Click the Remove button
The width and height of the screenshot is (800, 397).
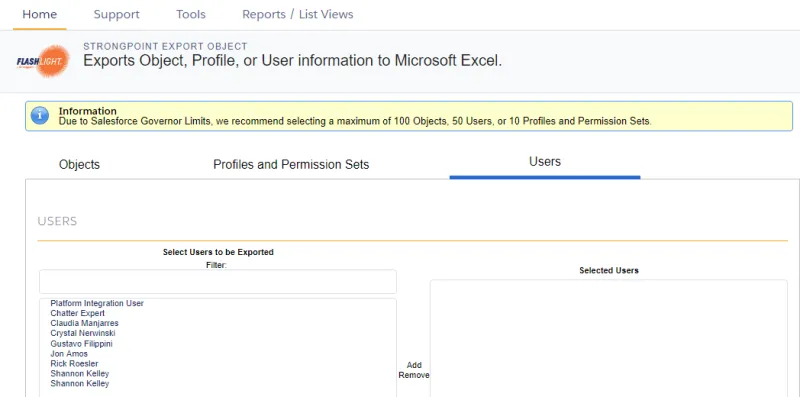coord(414,375)
